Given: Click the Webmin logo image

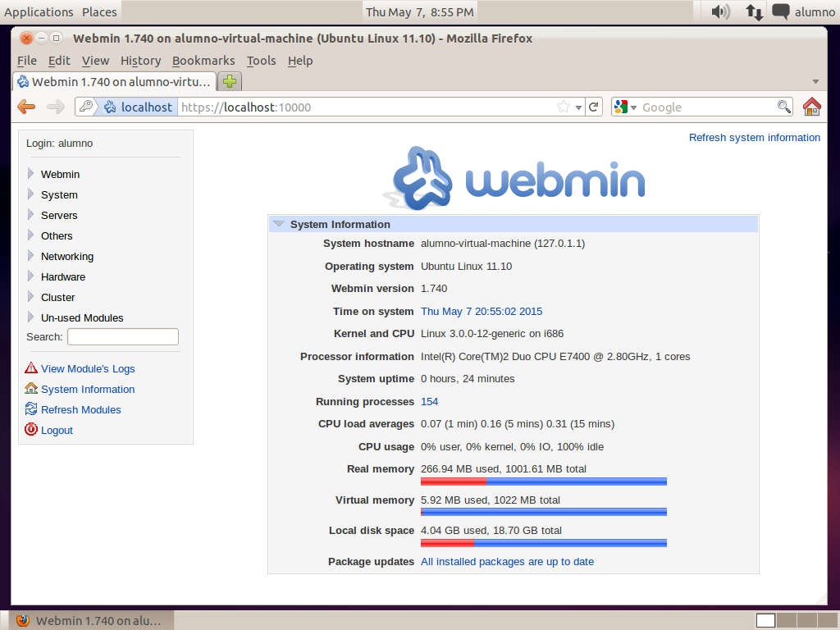Looking at the screenshot, I should pyautogui.click(x=514, y=178).
